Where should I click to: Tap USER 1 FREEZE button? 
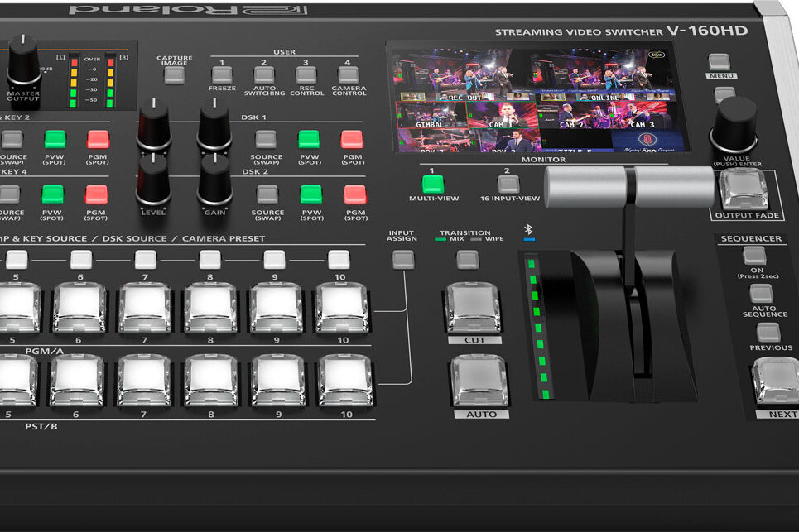tap(222, 75)
